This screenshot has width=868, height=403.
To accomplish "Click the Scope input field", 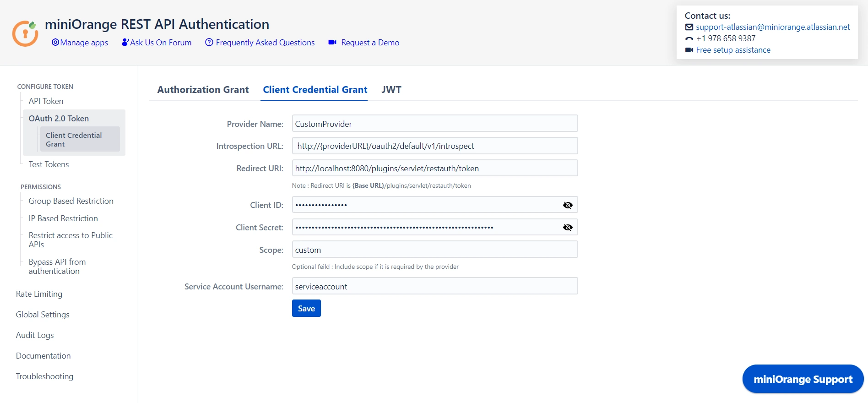I will pyautogui.click(x=435, y=250).
